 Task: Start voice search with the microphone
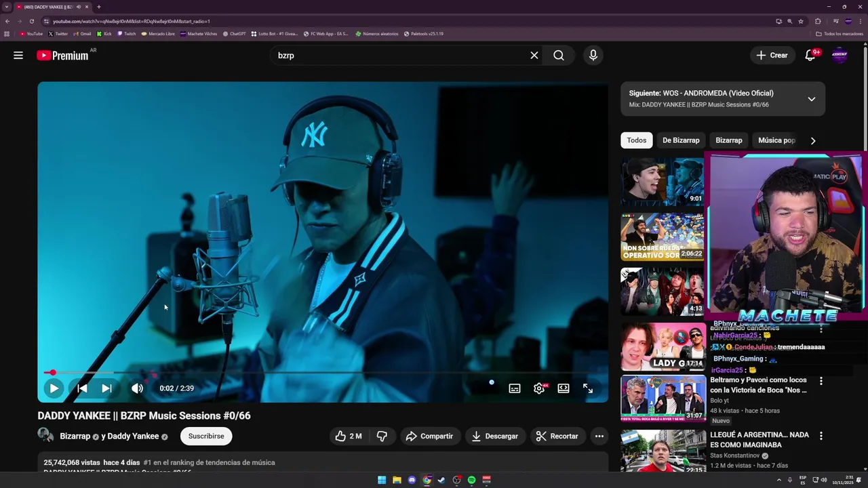coord(593,56)
